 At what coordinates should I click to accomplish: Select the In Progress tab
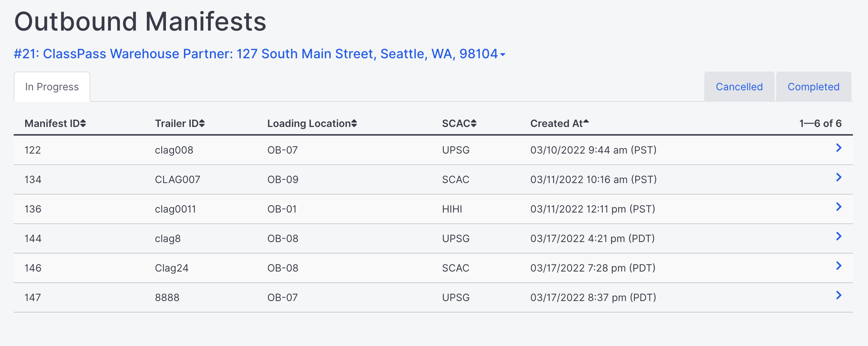(x=52, y=87)
